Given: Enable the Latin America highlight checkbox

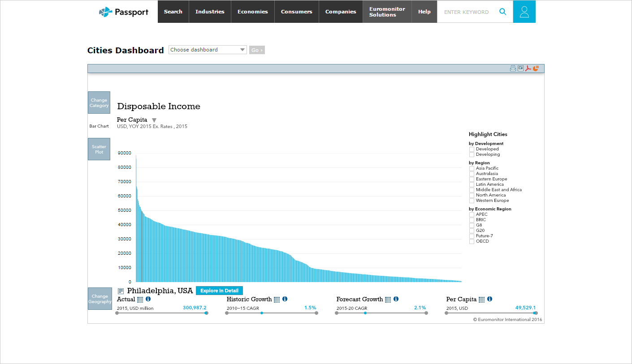Looking at the screenshot, I should click(x=472, y=184).
